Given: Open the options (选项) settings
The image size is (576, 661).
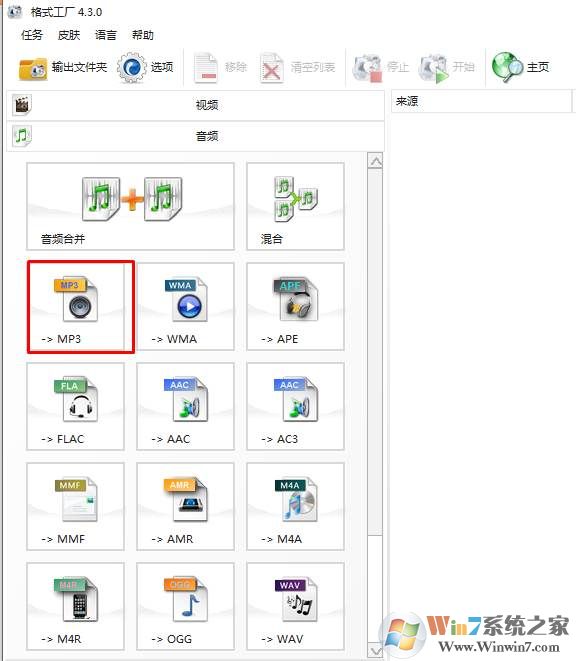Looking at the screenshot, I should pos(145,67).
